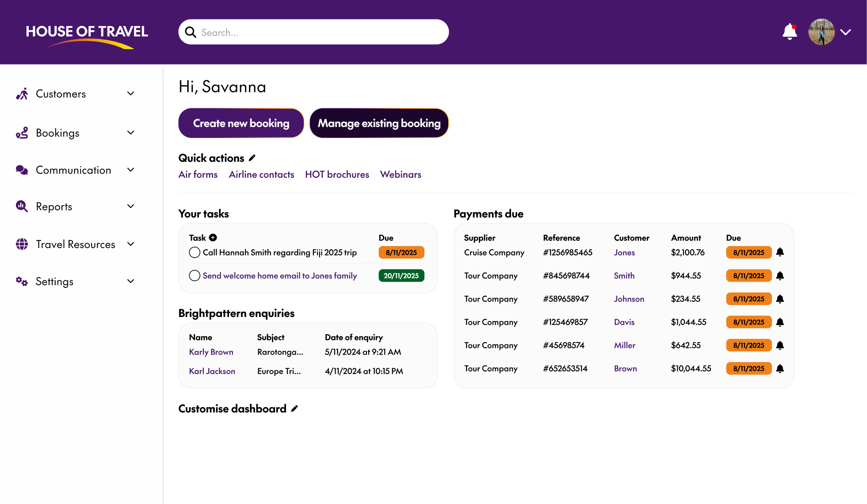
Task: Click Call Hannah Smith task text
Action: (x=280, y=252)
